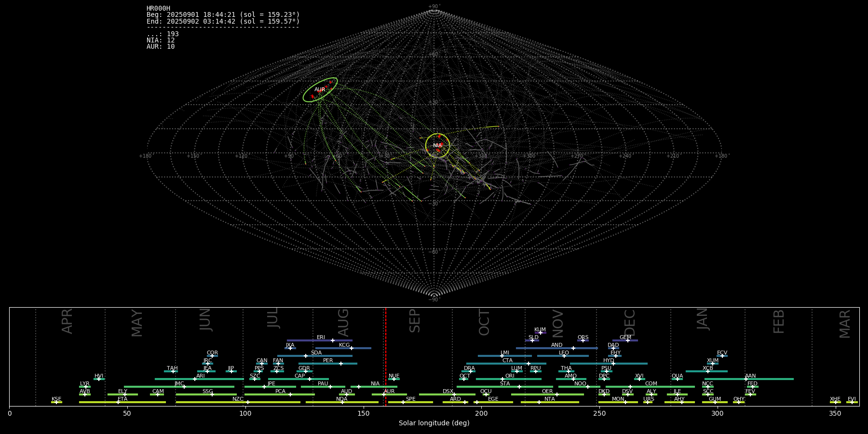Click the PCA shower label on the timeline
Screen dimensions: 868x434
(281, 391)
